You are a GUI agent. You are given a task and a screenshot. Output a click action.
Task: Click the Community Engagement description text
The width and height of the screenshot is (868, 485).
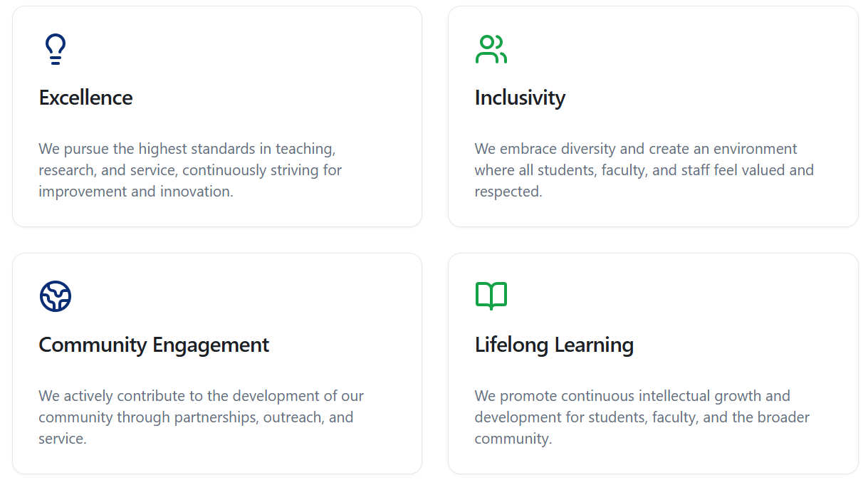(x=201, y=417)
